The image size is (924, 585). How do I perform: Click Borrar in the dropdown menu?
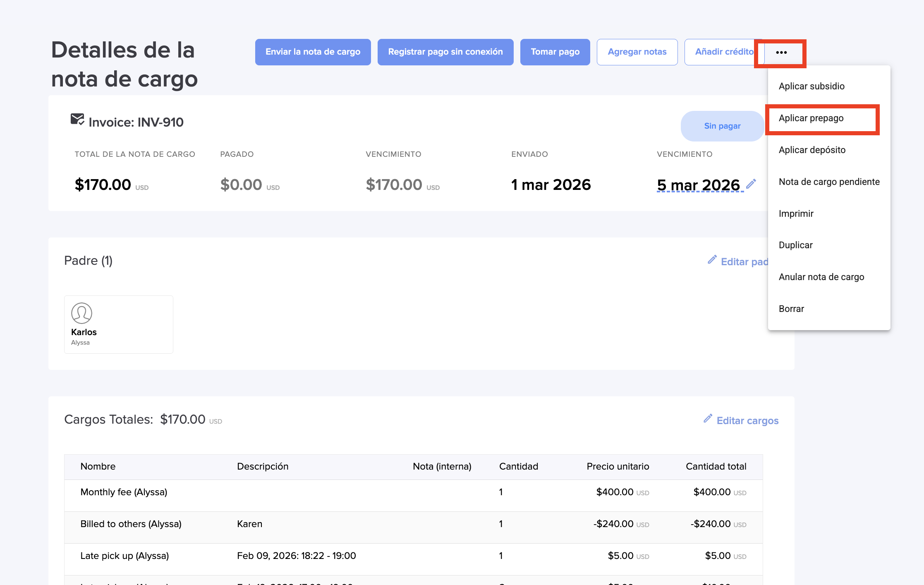point(791,309)
